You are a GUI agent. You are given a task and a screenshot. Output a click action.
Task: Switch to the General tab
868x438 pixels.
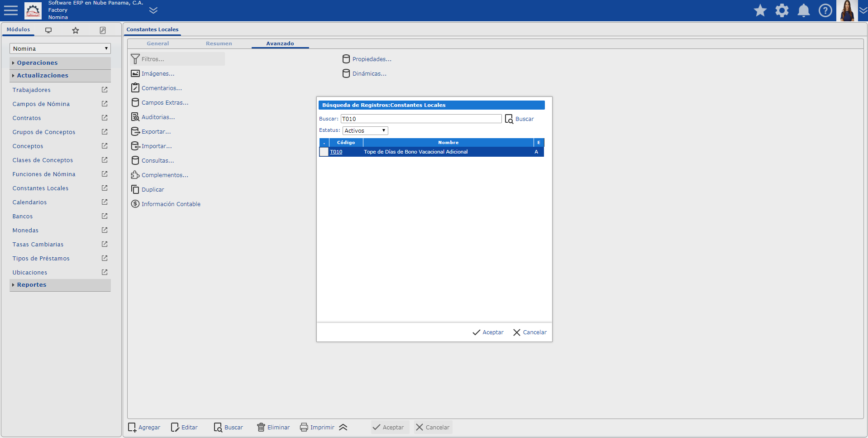(158, 43)
